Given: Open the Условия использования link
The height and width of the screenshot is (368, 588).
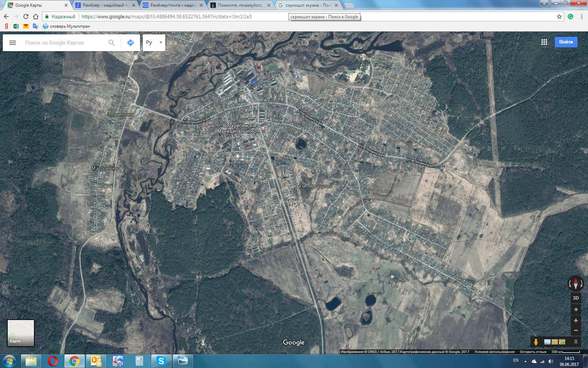Looking at the screenshot, I should (494, 352).
